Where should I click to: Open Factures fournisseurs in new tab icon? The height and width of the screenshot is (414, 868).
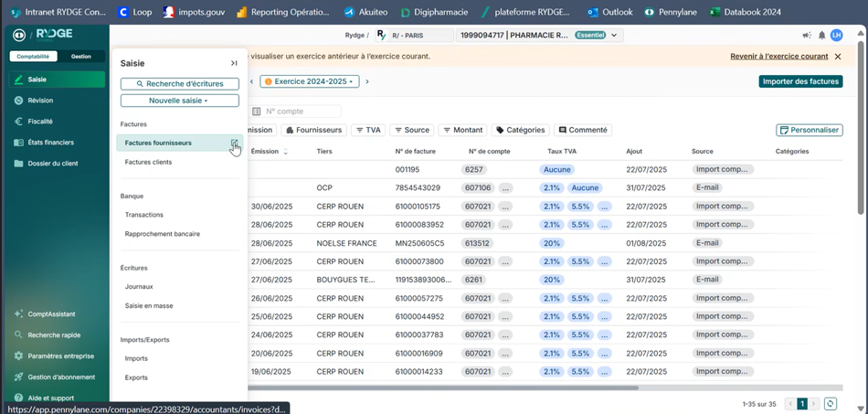pyautogui.click(x=235, y=143)
